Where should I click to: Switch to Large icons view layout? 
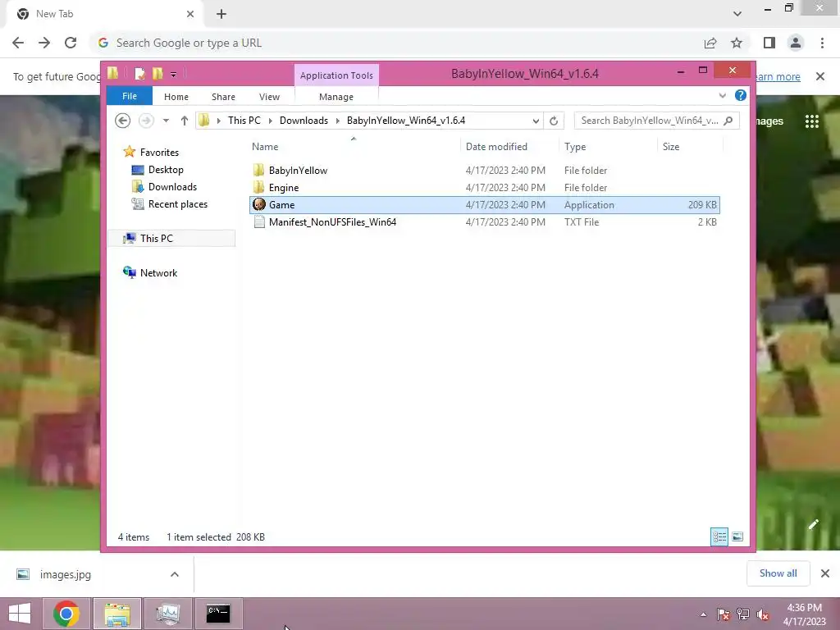tap(737, 536)
